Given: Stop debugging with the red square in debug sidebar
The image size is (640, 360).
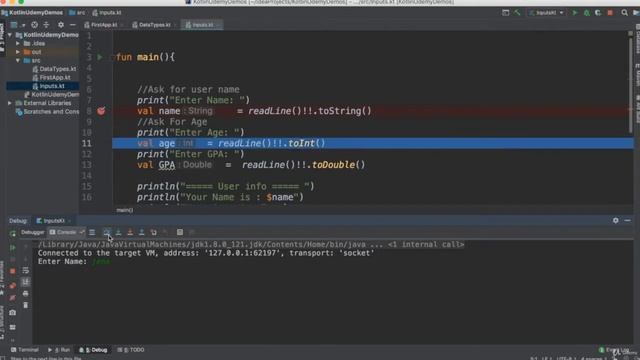Looking at the screenshot, I should click(x=13, y=271).
